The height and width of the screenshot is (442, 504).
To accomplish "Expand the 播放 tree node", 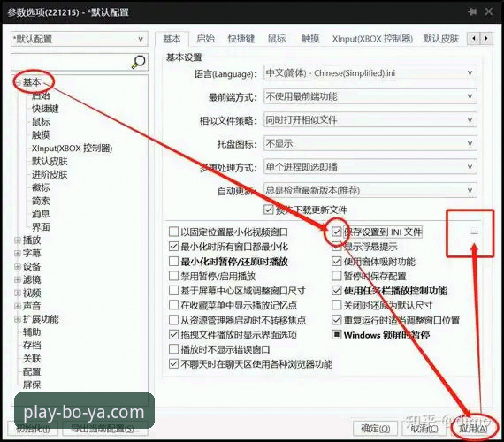I will point(18,240).
